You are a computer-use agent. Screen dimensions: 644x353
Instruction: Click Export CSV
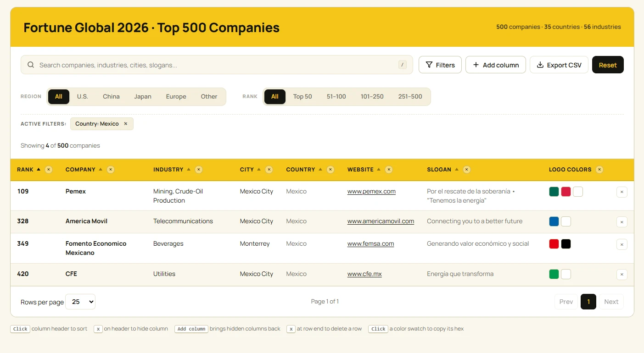[x=559, y=65]
